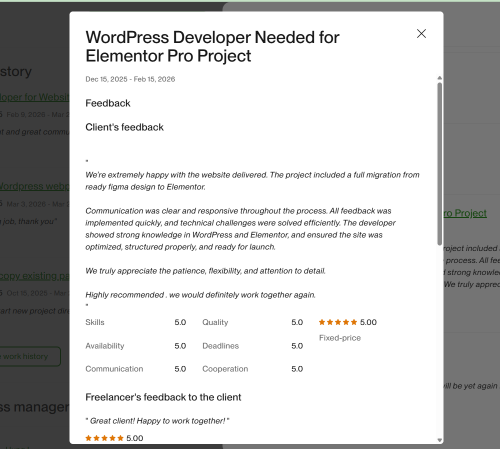
Task: Click the 'Feedback' heading
Action: pos(108,103)
